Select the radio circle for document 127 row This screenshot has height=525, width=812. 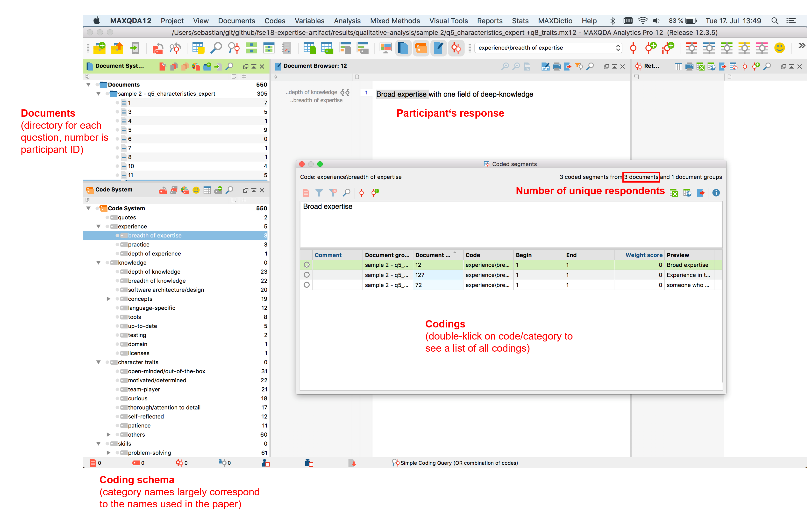[306, 275]
